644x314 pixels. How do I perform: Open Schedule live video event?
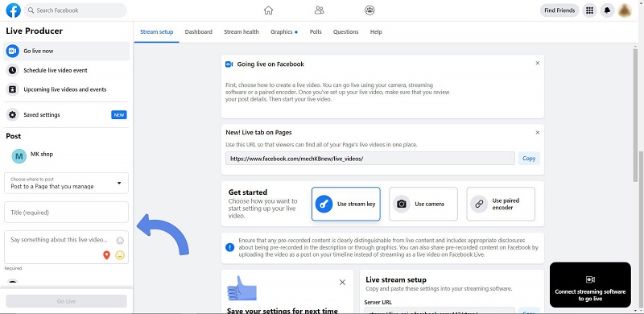click(66, 70)
